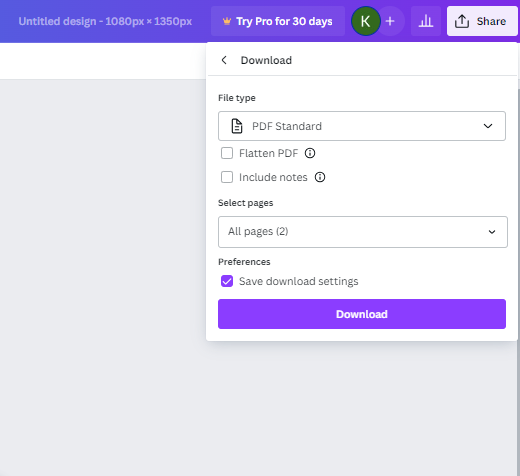
Task: Click the purple Download button
Action: click(x=362, y=314)
